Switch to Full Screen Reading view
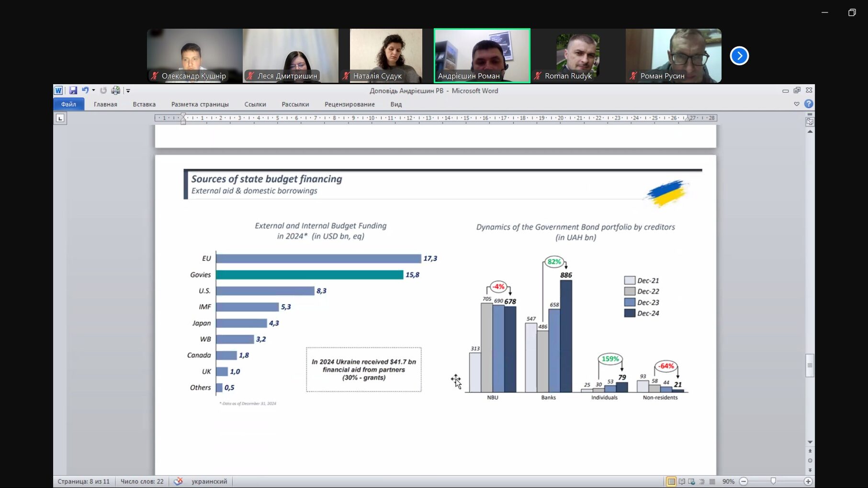 682,481
